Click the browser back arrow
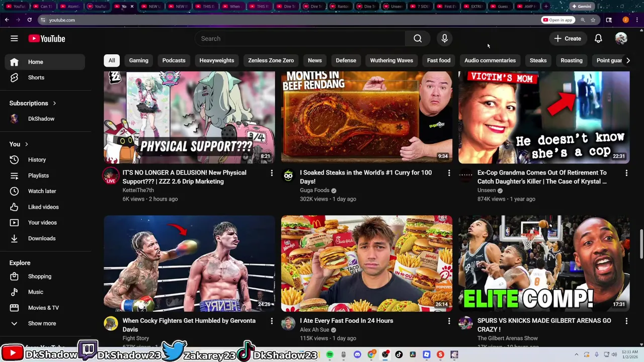 click(x=7, y=20)
